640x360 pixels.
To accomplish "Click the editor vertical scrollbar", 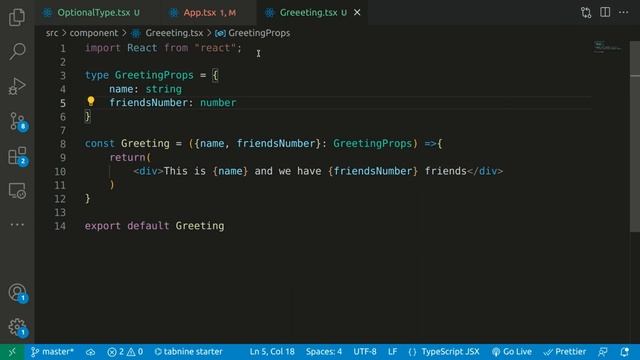I will pos(635,137).
